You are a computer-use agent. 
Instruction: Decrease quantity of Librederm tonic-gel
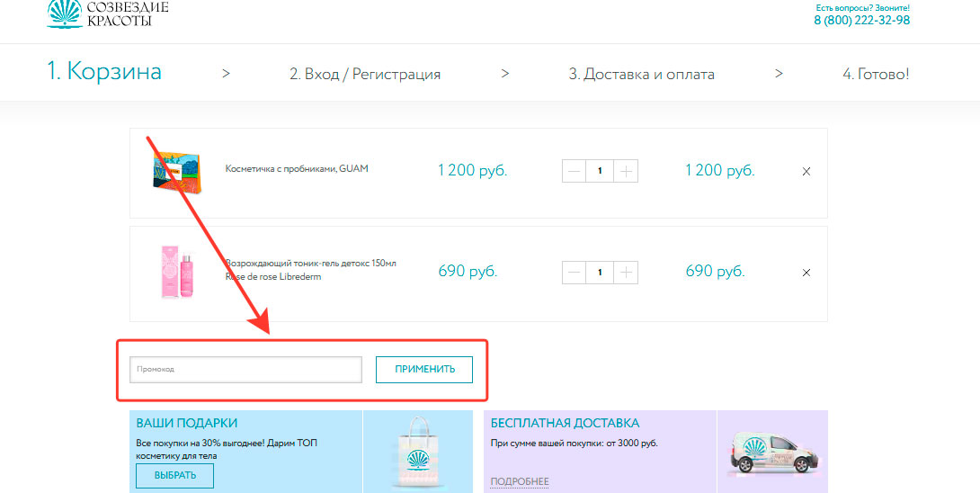(574, 273)
